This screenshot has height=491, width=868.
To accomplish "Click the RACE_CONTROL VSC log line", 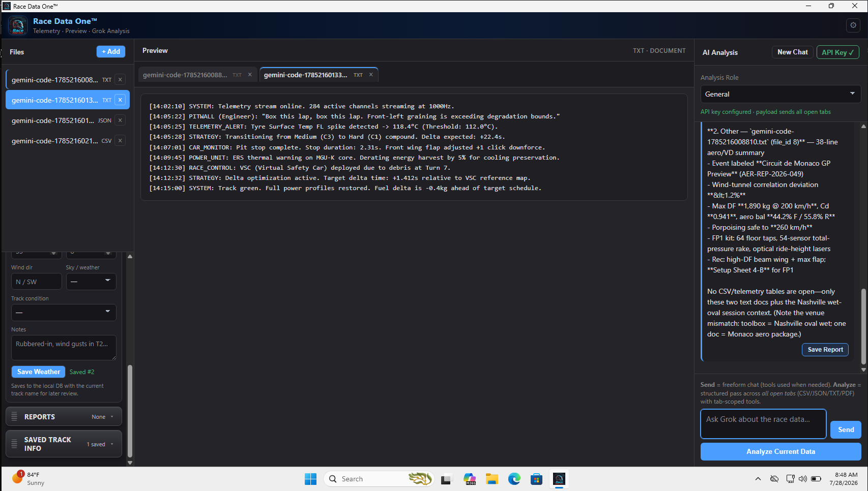I will (x=300, y=168).
